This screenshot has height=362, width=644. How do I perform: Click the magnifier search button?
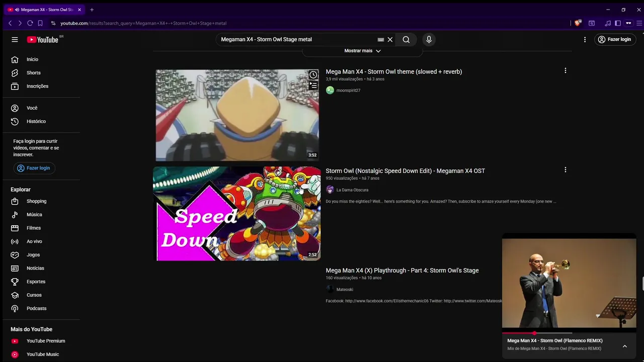(406, 39)
